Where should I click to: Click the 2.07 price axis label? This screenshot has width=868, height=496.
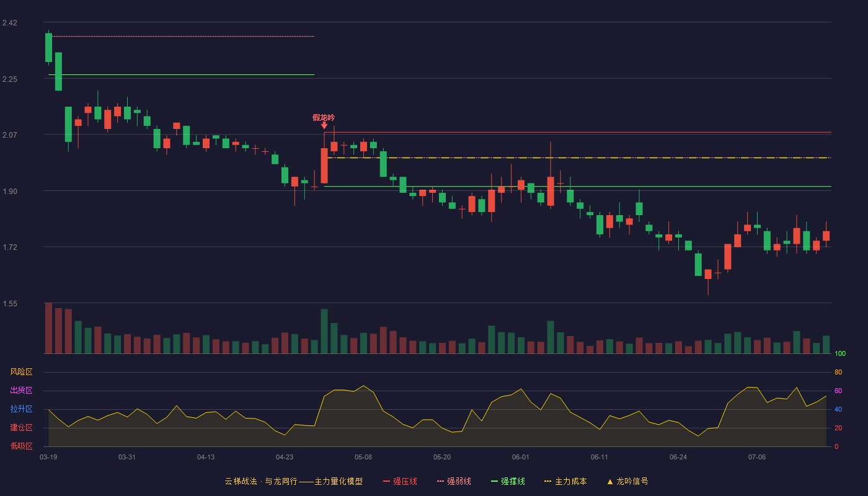(10, 135)
